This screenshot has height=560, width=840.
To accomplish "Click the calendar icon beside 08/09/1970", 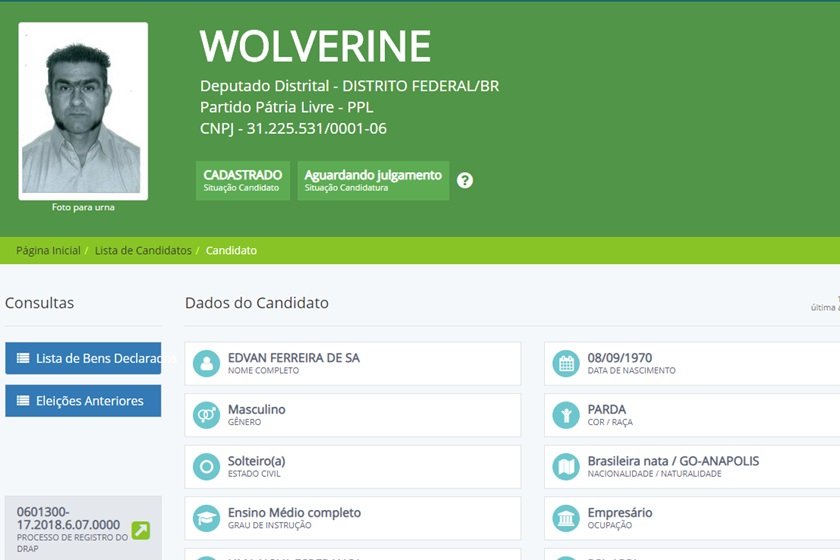I will [x=566, y=363].
